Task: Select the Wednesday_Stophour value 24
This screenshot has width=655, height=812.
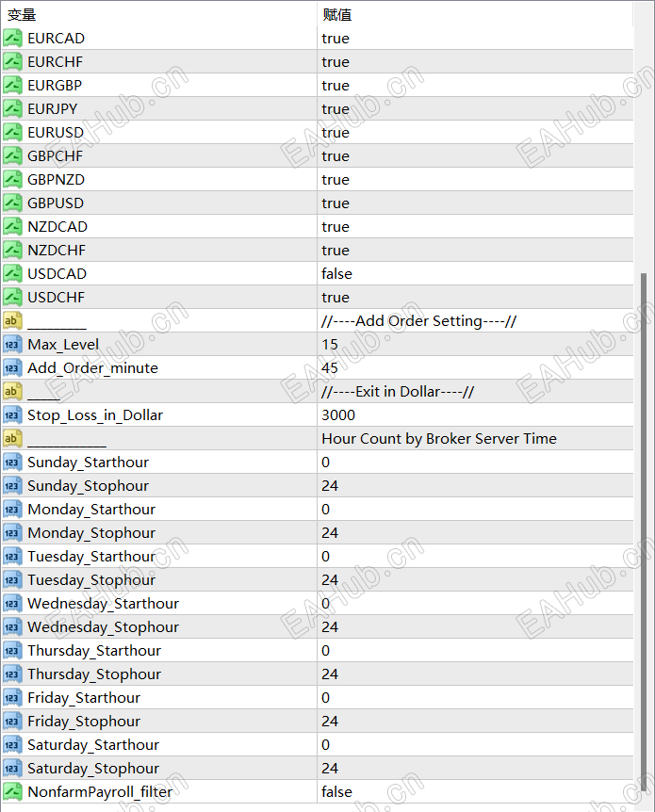Action: [330, 627]
